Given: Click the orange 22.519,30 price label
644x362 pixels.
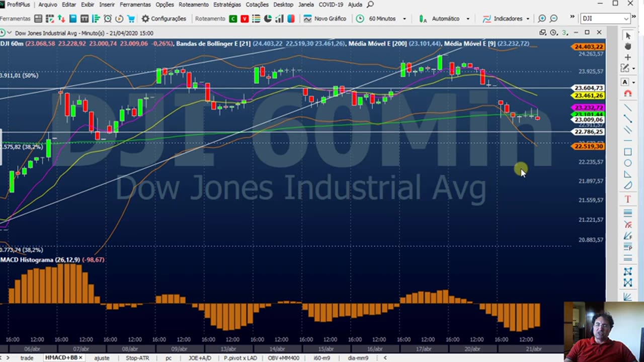Looking at the screenshot, I should point(588,146).
